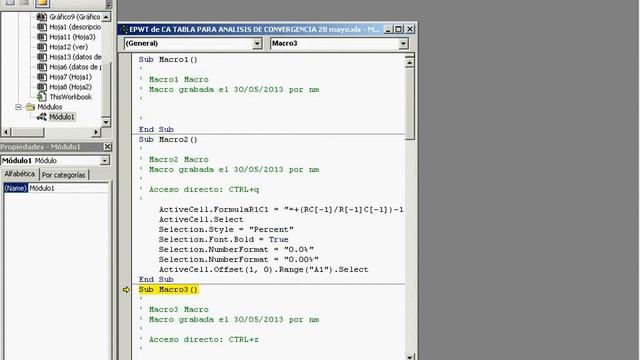The image size is (640, 360).
Task: Minimize the code window
Action: pyautogui.click(x=388, y=29)
